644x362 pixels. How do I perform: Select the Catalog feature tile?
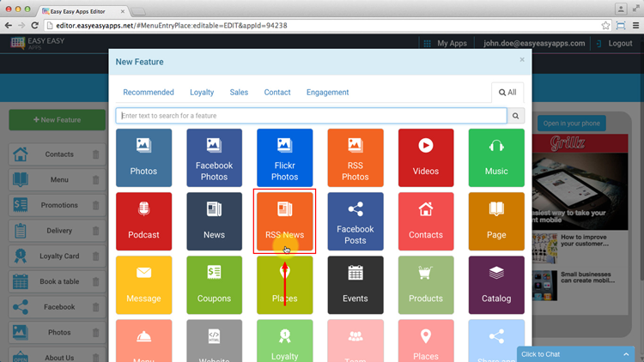click(496, 285)
